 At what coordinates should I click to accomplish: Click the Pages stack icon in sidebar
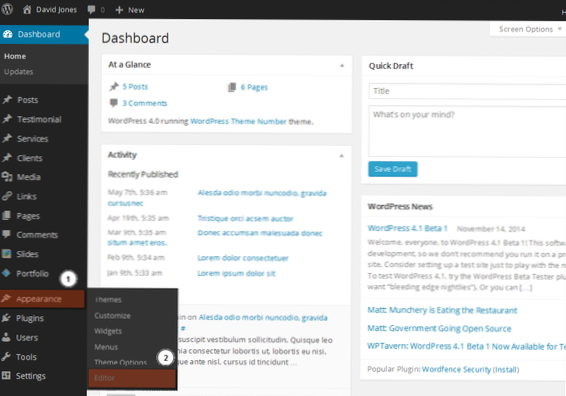coord(6,216)
